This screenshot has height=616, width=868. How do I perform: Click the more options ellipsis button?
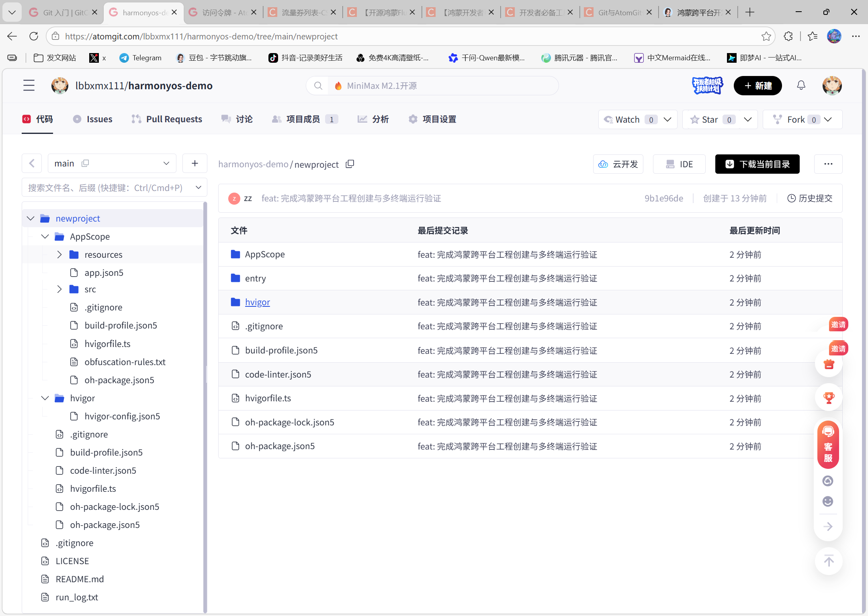point(828,164)
